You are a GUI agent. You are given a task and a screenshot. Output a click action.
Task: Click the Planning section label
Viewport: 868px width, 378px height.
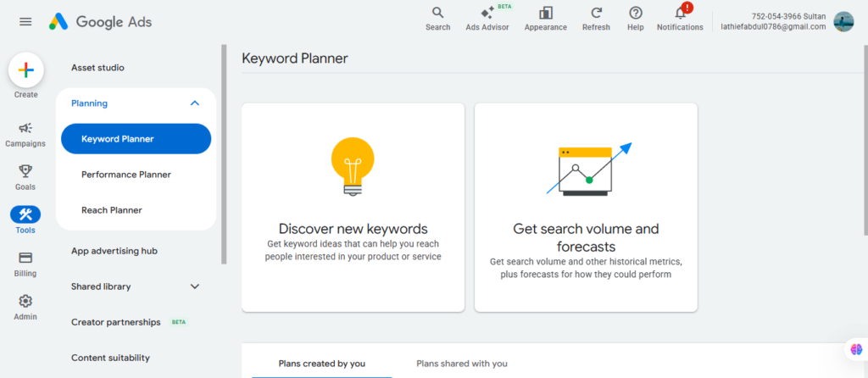(90, 103)
